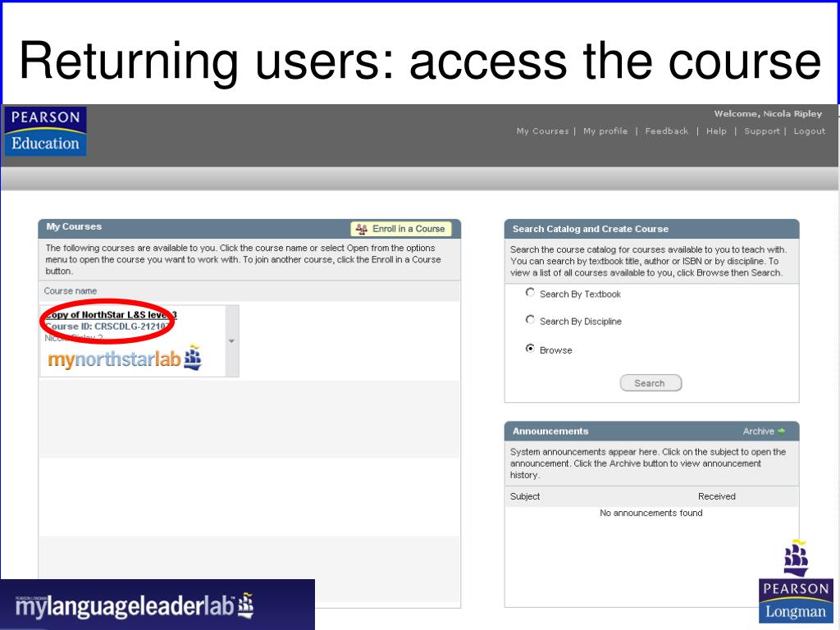This screenshot has width=840, height=630.
Task: Click the No announcements found text
Action: [x=651, y=514]
